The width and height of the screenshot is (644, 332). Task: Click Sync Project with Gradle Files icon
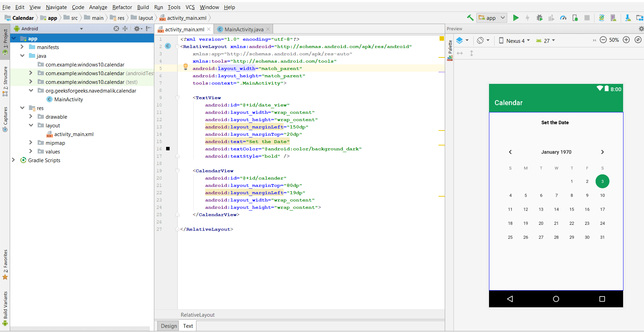[x=602, y=18]
